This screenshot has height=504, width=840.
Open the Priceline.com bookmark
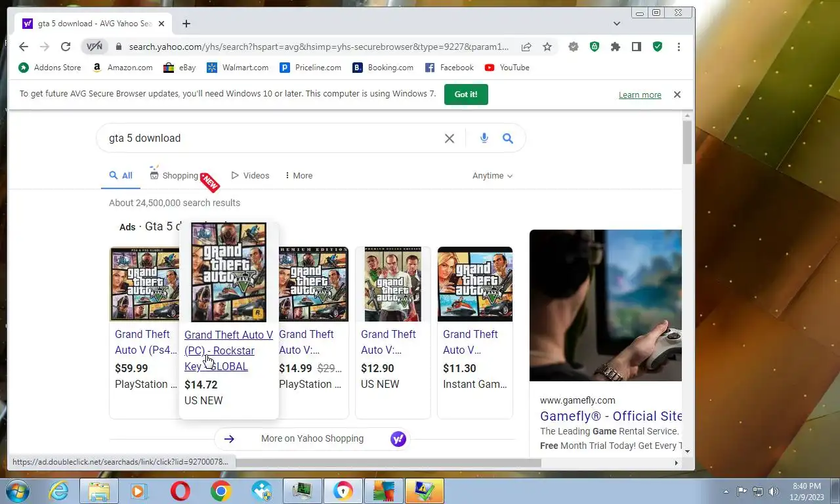[310, 68]
